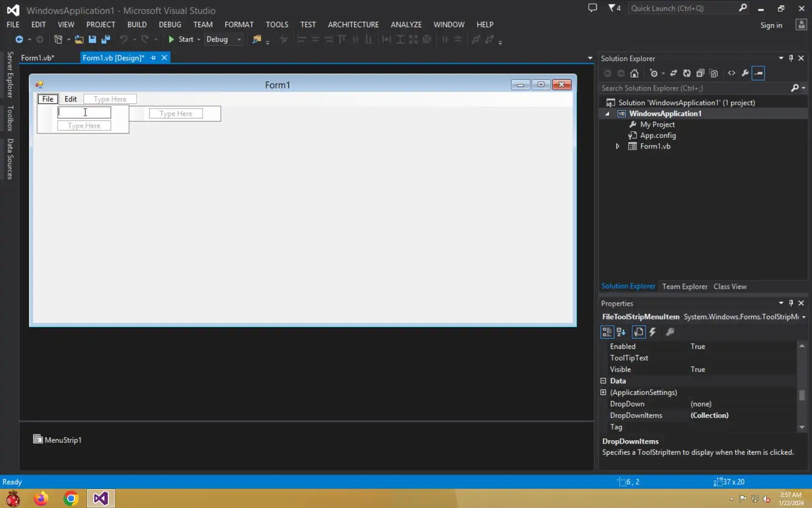Pin the Form1.vb [Design] tab

[153, 58]
